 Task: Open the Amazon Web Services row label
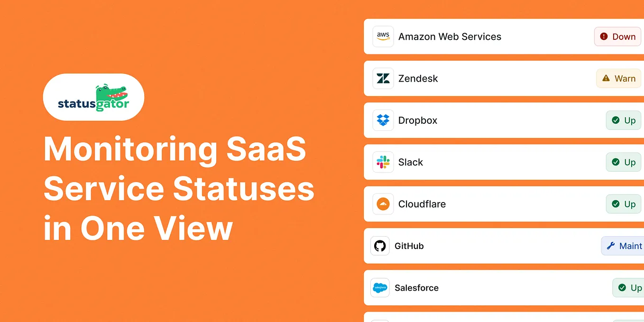click(450, 37)
